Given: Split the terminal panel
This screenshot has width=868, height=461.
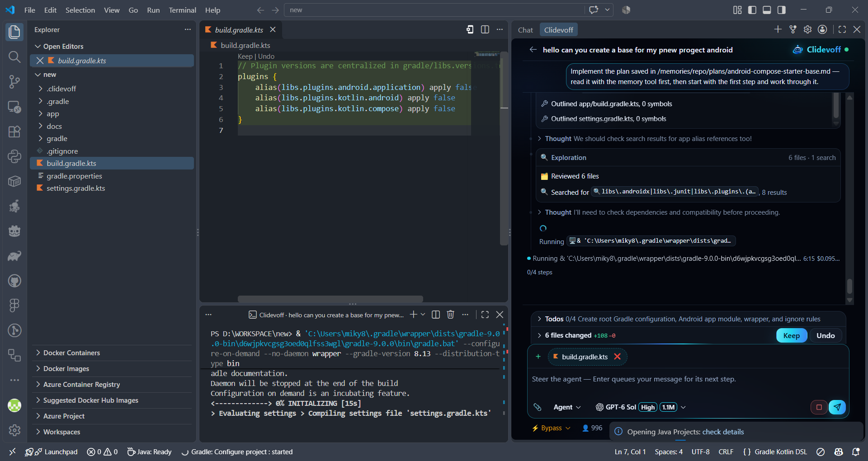Looking at the screenshot, I should [x=436, y=315].
